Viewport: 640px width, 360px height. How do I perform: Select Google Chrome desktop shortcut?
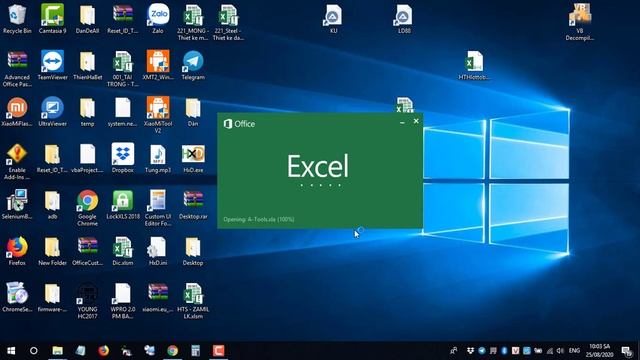click(x=87, y=208)
